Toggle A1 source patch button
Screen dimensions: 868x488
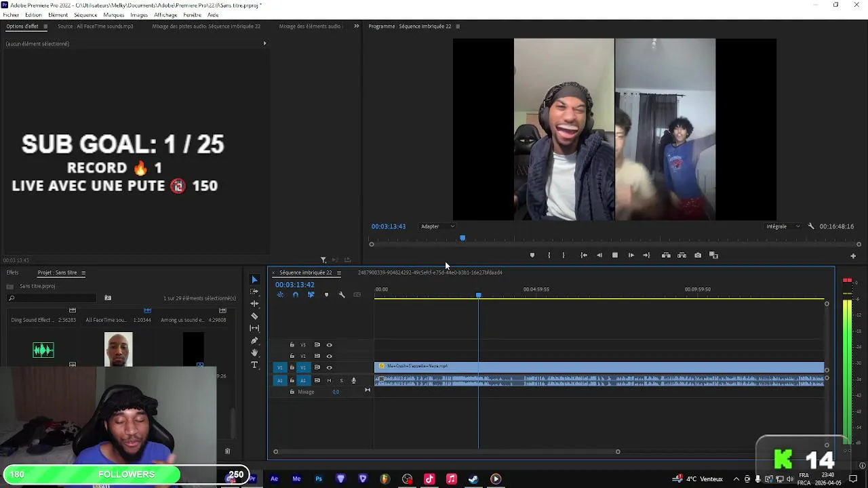pos(279,380)
